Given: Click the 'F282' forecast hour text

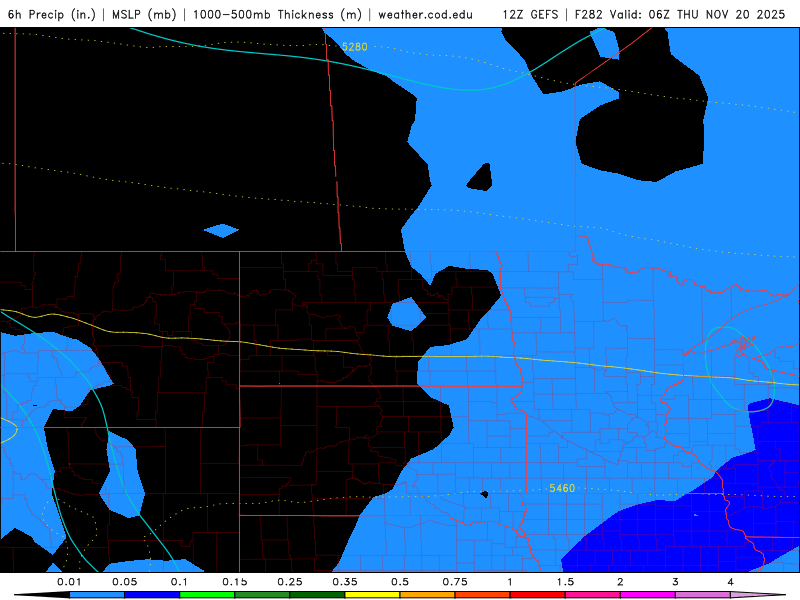Looking at the screenshot, I should pos(588,15).
